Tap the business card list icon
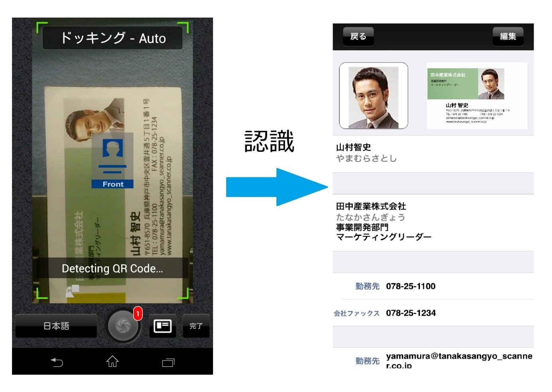The image size is (552, 392). (163, 326)
